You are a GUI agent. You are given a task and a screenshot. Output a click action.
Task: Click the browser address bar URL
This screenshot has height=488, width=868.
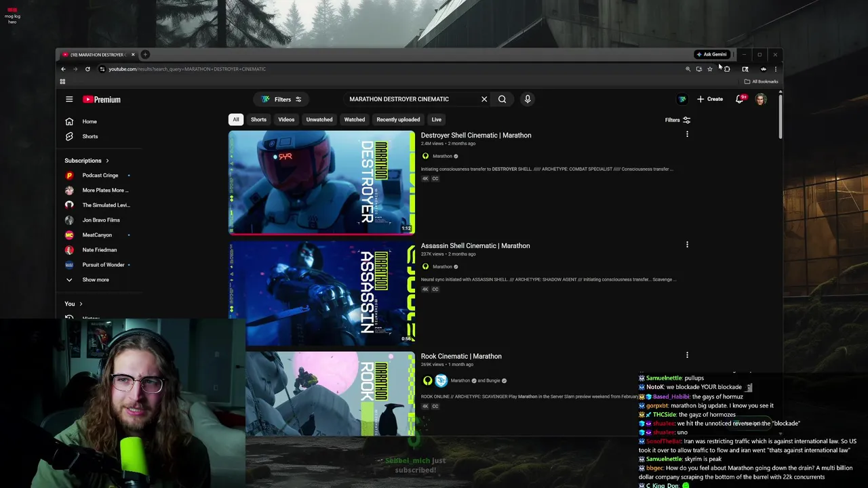[187, 69]
